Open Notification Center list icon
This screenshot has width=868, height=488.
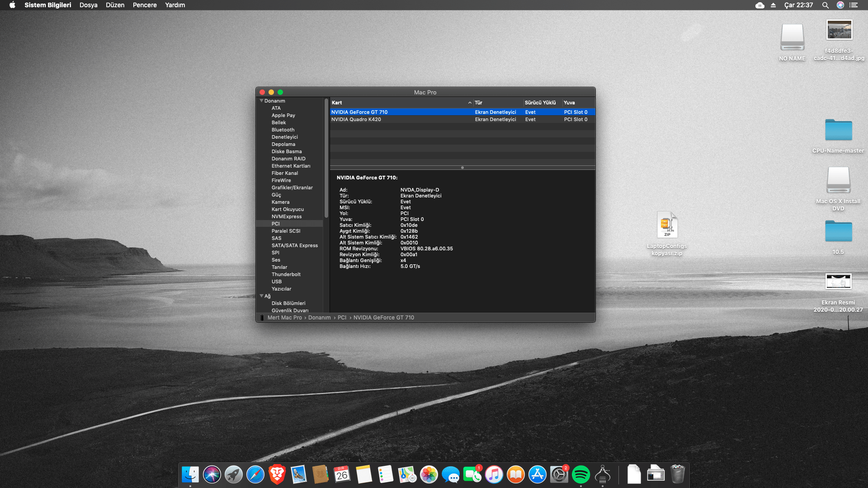(854, 5)
